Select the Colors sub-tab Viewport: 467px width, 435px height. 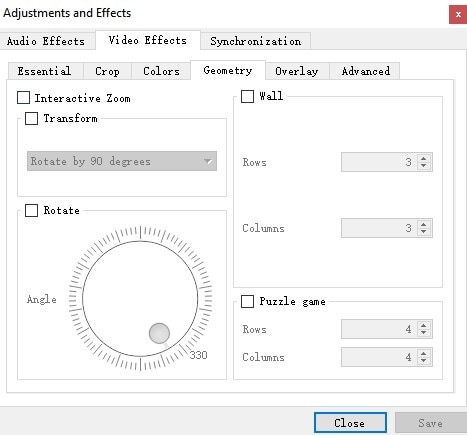[161, 71]
